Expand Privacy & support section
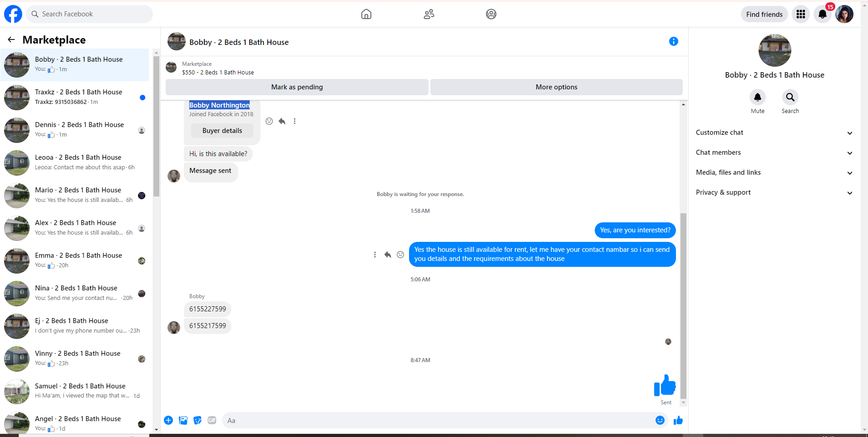This screenshot has height=437, width=868. [774, 192]
